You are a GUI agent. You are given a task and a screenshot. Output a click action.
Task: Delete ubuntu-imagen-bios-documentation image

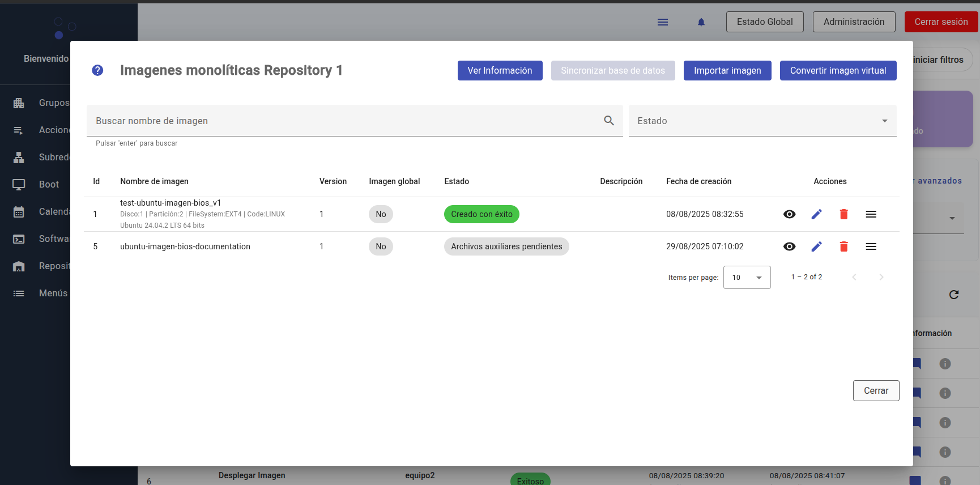click(843, 246)
